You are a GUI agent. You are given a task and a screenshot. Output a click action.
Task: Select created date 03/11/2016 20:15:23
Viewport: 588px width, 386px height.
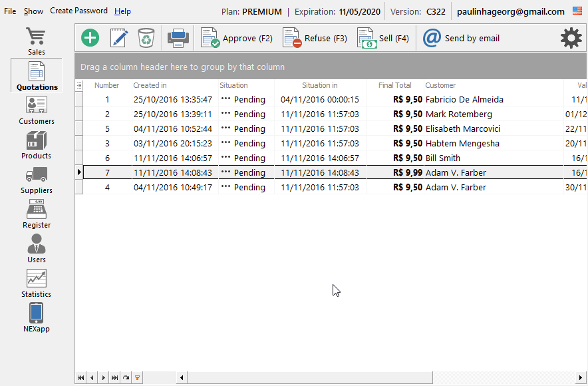175,143
